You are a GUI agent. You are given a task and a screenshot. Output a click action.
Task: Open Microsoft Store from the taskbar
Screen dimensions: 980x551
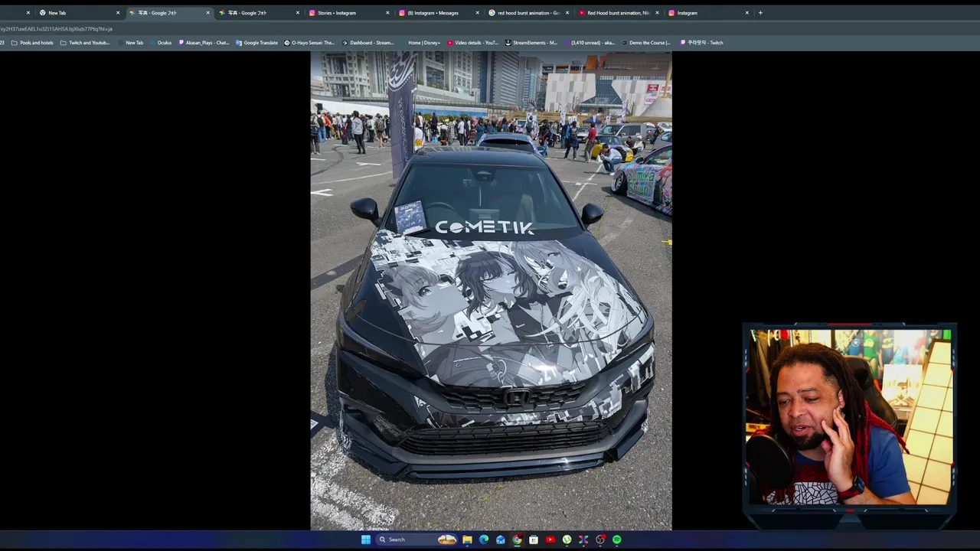534,540
